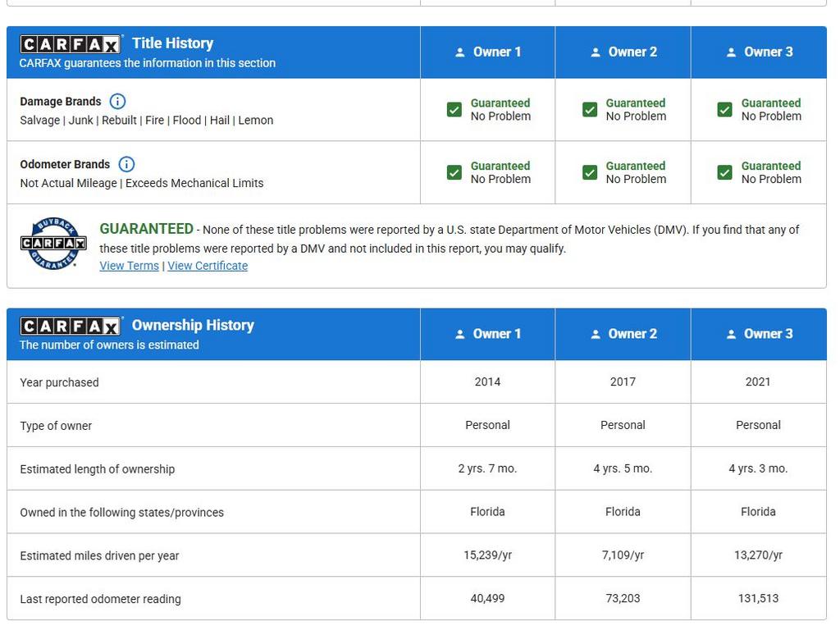Click the CARFAX logo in Ownership History header
Viewport: 840px width, 635px height.
click(x=71, y=327)
